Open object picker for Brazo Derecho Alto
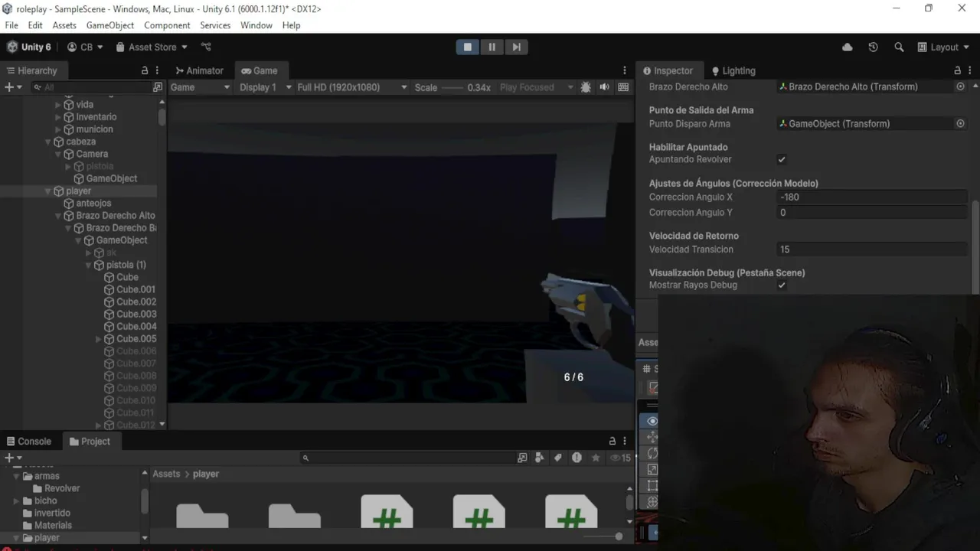The height and width of the screenshot is (551, 980). [960, 86]
